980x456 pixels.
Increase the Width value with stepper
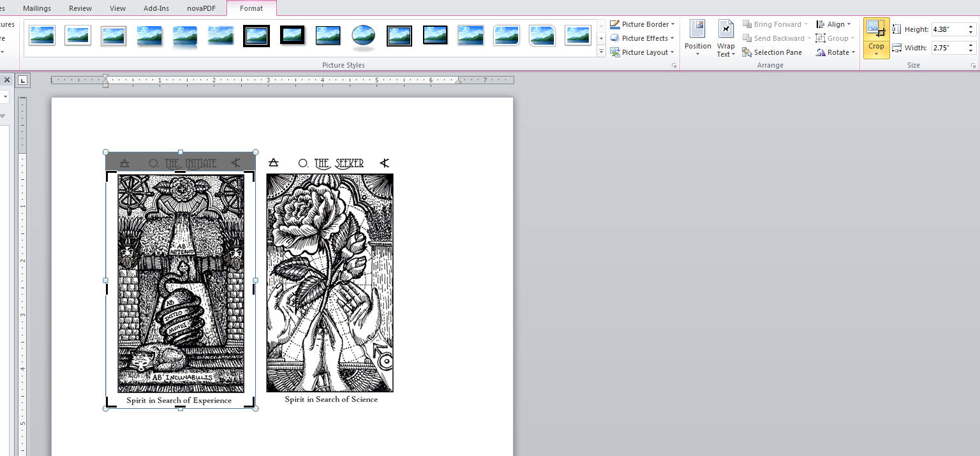(972, 45)
